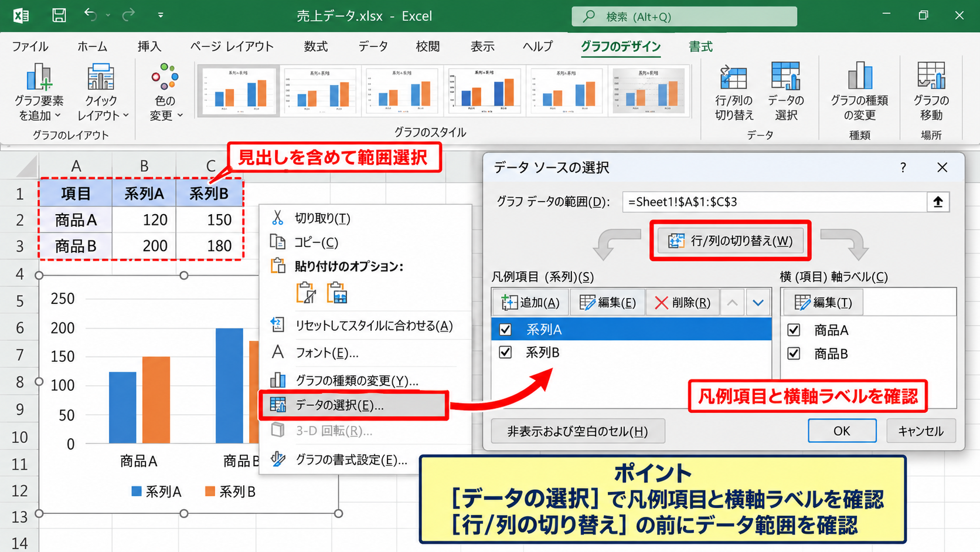Click 行/列の切り替え(W) dialog button
Screen dimensions: 980x552
tap(730, 241)
